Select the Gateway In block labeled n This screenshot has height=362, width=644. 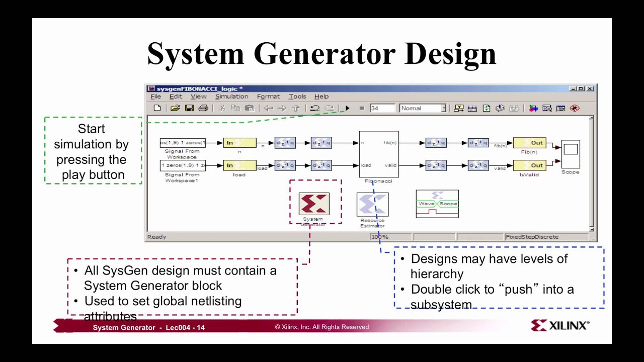[239, 143]
